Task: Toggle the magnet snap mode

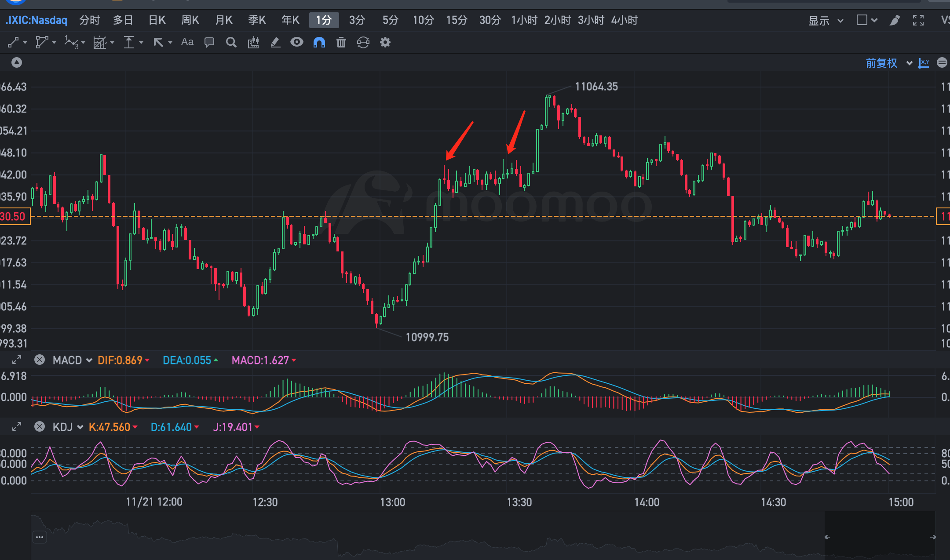Action: tap(319, 43)
